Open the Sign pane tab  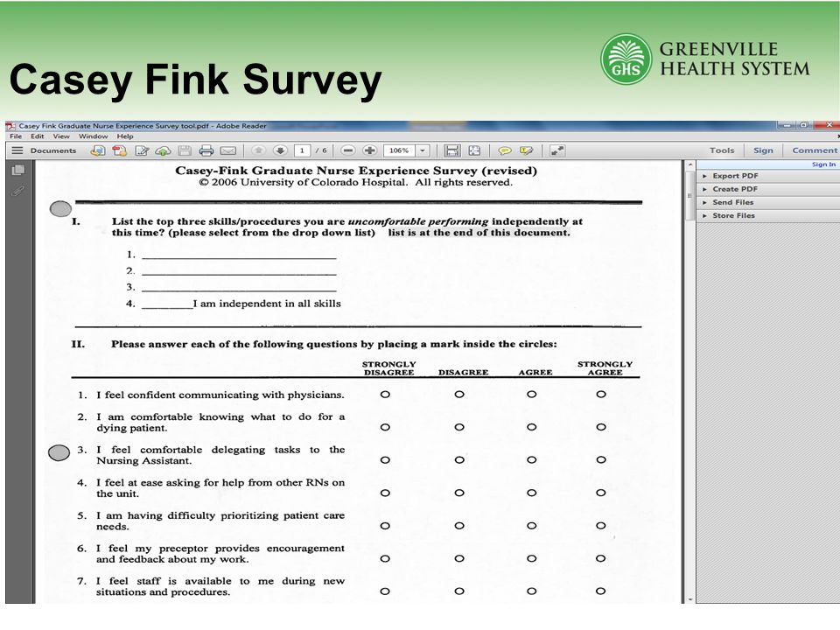pyautogui.click(x=763, y=150)
